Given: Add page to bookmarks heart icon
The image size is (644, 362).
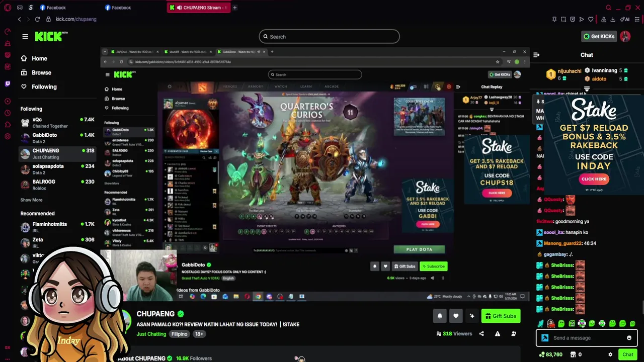Looking at the screenshot, I should coord(591,19).
